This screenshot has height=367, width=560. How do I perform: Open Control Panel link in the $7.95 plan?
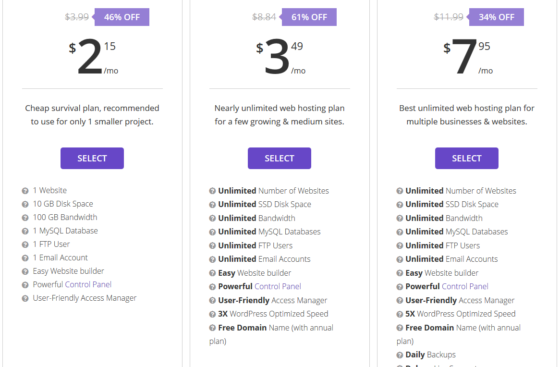pyautogui.click(x=465, y=286)
